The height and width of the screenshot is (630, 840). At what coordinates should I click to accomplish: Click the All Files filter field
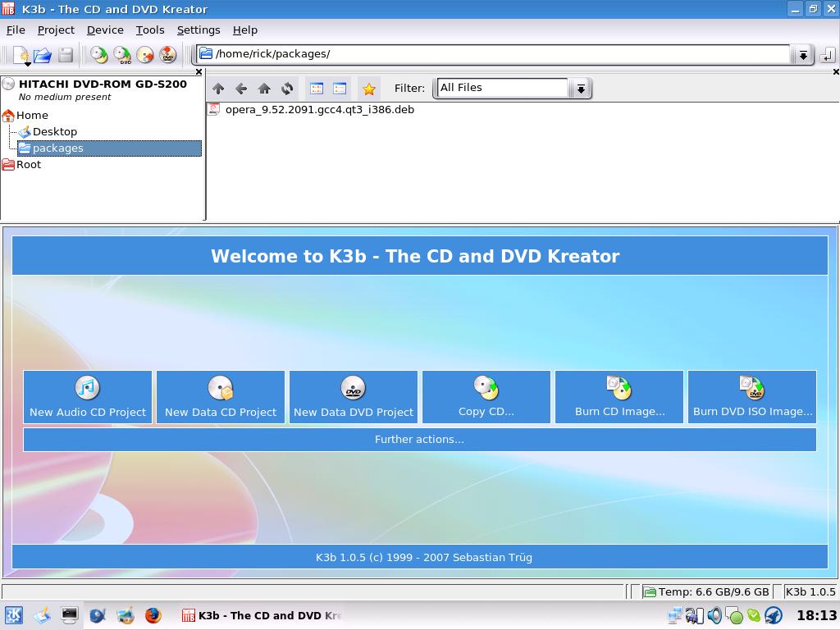(503, 88)
